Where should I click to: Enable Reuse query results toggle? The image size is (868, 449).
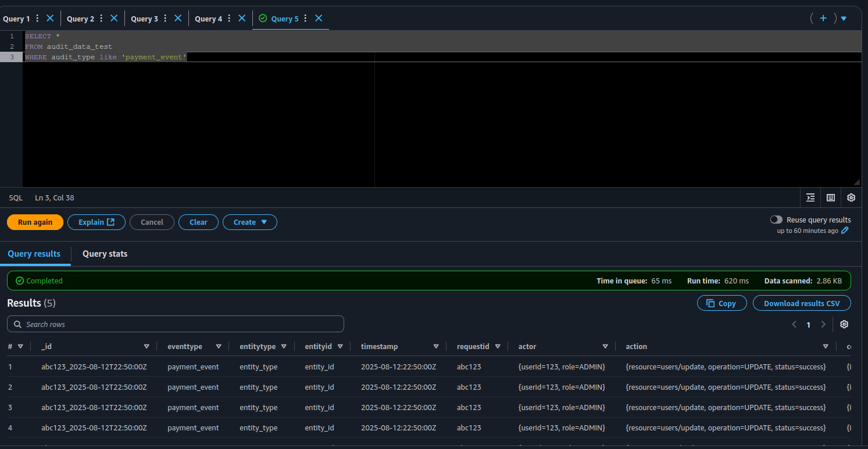click(776, 220)
